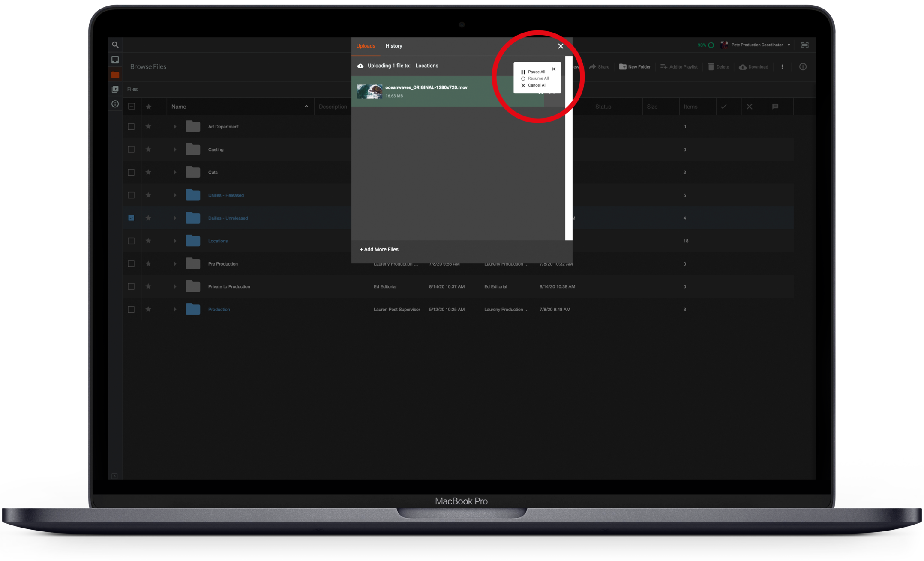Click the search magnifier icon in sidebar

point(115,45)
